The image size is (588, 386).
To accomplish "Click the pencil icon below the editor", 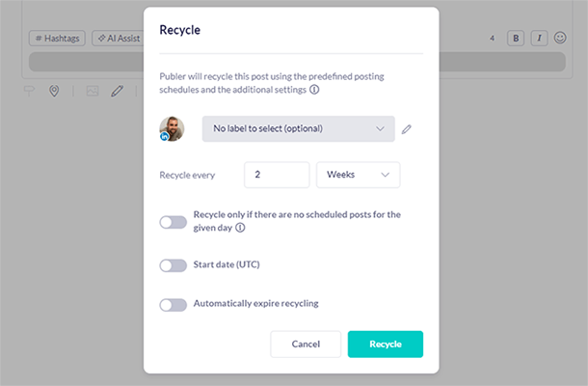I will (x=117, y=91).
